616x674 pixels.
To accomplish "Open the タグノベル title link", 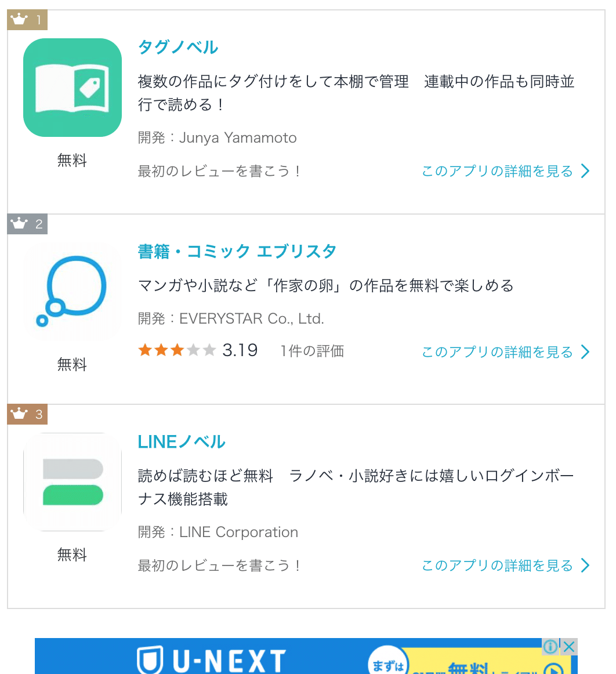I will [178, 48].
